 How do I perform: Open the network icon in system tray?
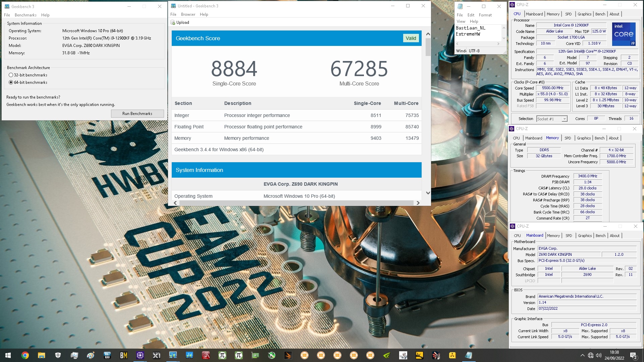coord(591,355)
